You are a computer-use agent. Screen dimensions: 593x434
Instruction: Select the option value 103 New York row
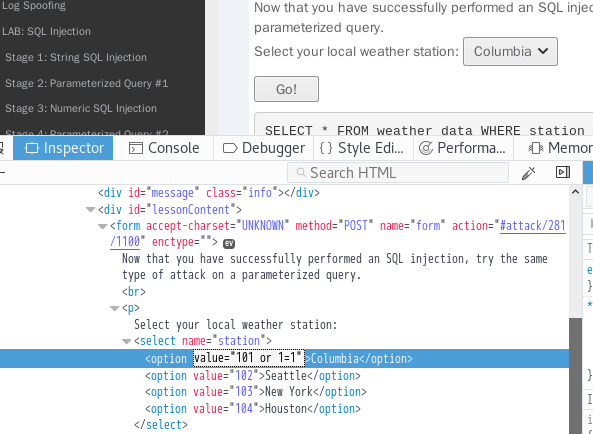(256, 392)
